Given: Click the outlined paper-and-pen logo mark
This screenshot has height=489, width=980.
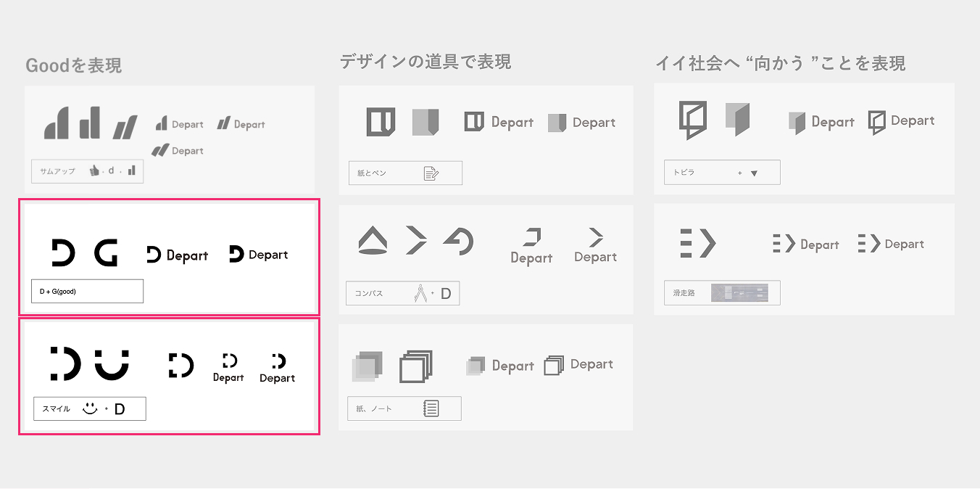Looking at the screenshot, I should (x=381, y=122).
